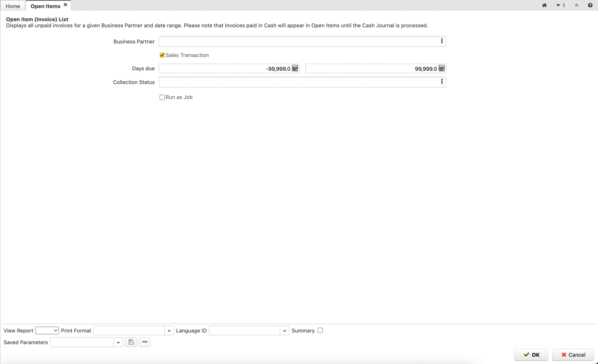598x364 pixels.
Task: Click the Cancel button
Action: 573,355
